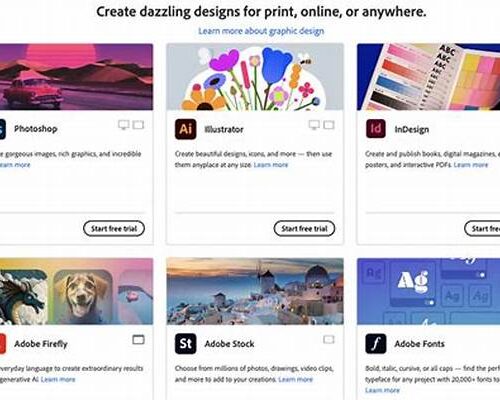
Task: Click the Illustrator flowers artwork thumbnail
Action: pyautogui.click(x=255, y=77)
